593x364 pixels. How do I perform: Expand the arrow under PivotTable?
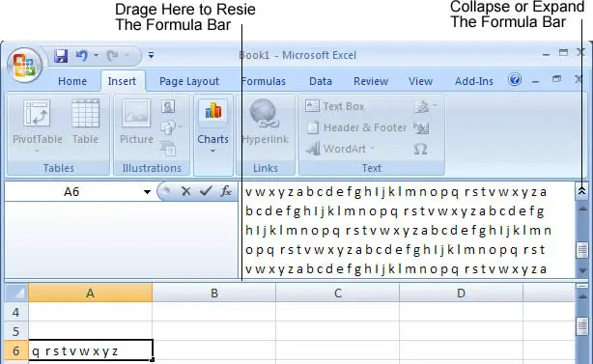pyautogui.click(x=37, y=152)
